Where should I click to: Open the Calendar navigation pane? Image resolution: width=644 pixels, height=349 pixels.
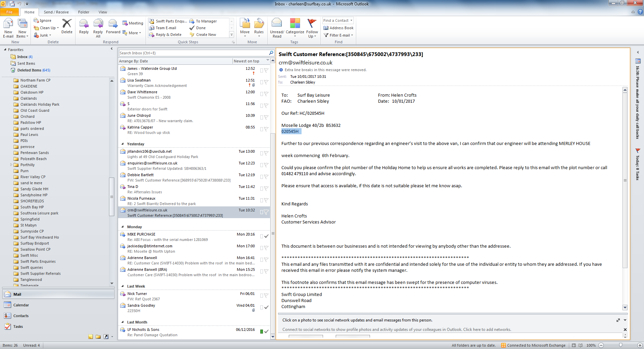pos(58,305)
